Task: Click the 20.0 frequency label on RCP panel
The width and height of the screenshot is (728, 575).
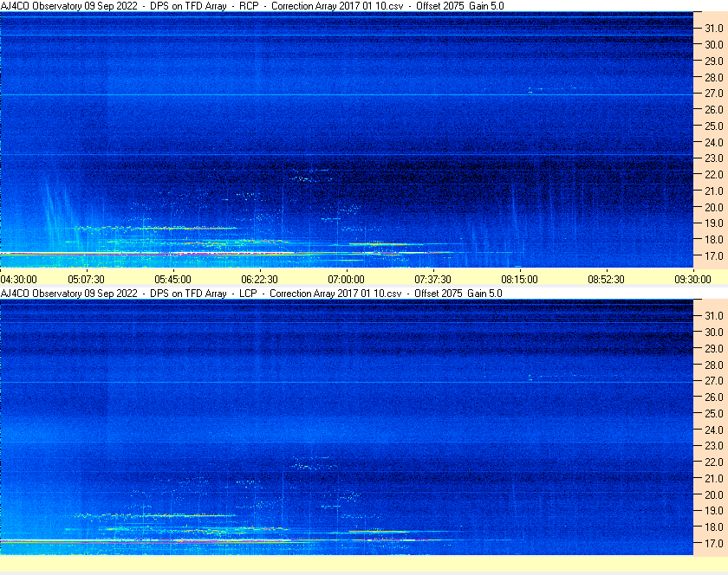Action: (x=714, y=207)
